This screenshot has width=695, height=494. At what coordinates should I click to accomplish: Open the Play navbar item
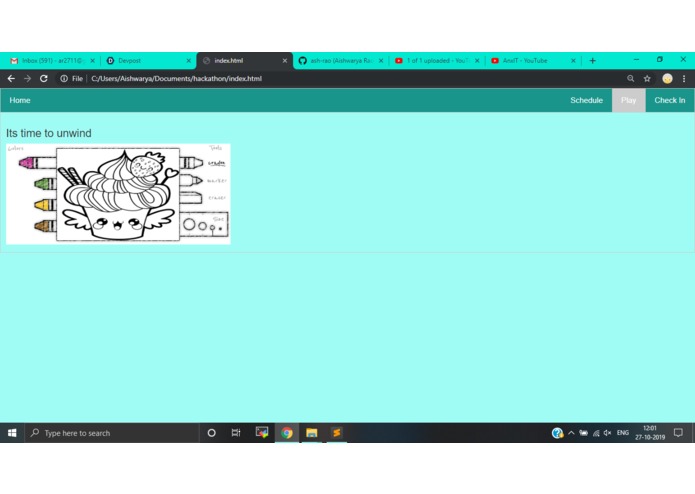pos(629,100)
